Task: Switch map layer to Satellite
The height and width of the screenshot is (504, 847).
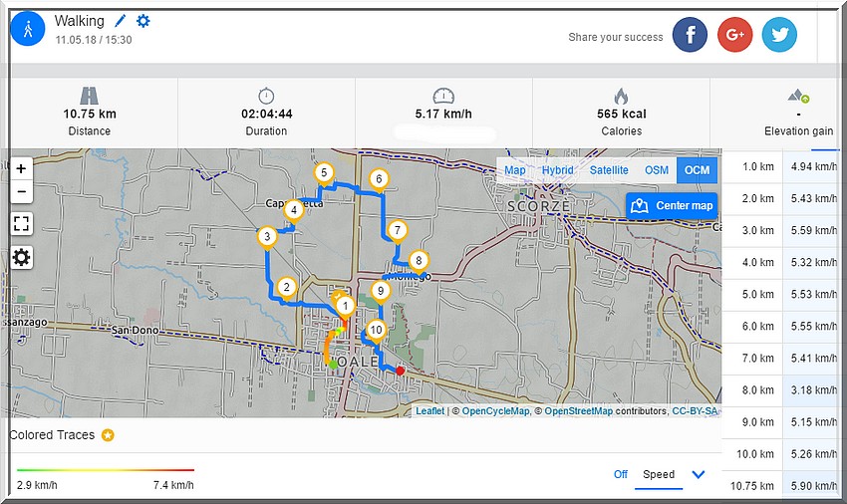Action: 609,170
